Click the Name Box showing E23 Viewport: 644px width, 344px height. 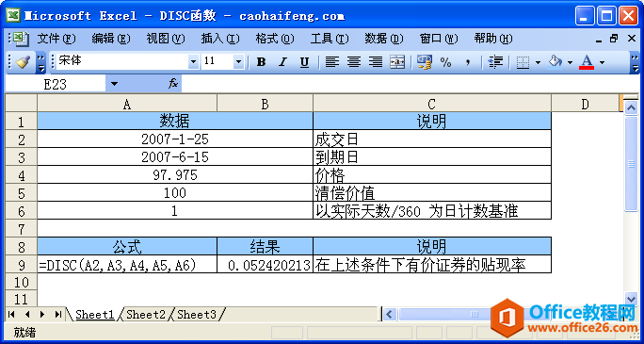point(56,84)
